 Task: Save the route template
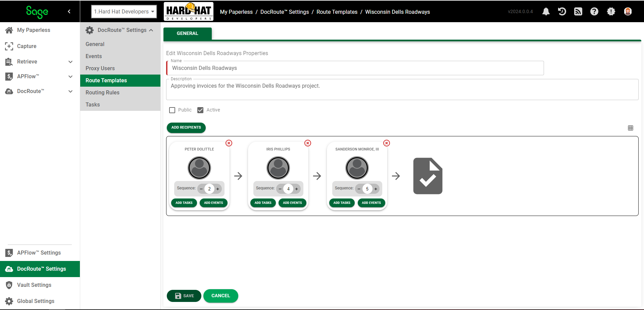(184, 296)
